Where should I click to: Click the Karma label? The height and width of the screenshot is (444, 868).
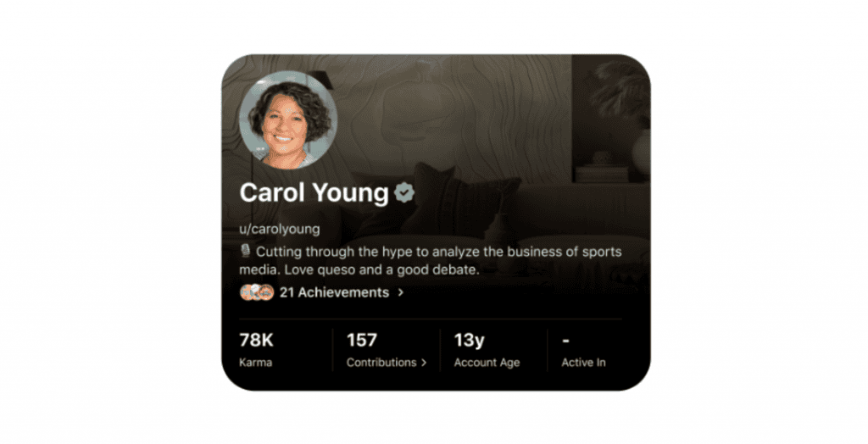(256, 363)
